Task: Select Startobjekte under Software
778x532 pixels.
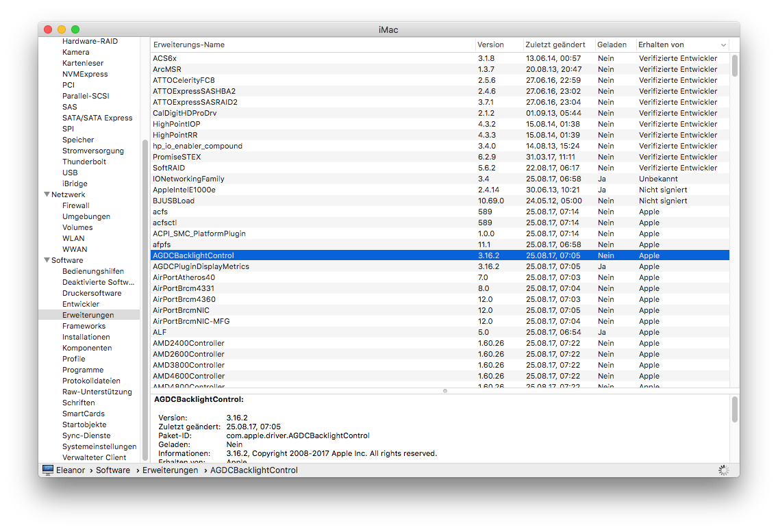Action: pos(84,425)
